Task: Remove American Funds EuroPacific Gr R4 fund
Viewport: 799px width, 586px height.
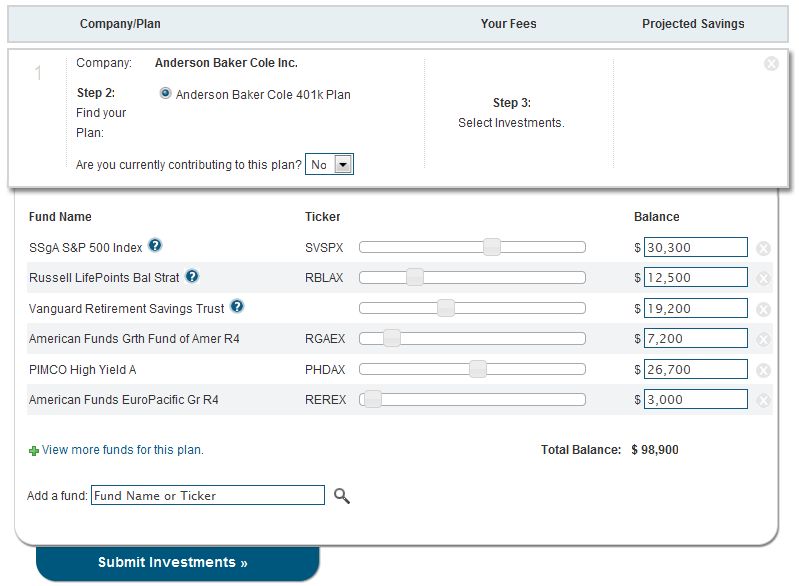Action: coord(763,401)
